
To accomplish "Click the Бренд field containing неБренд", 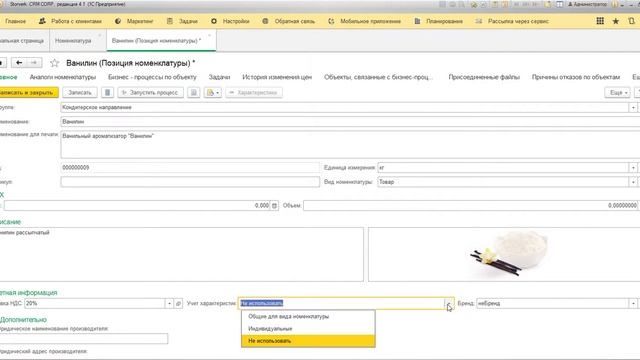I will (x=553, y=303).
